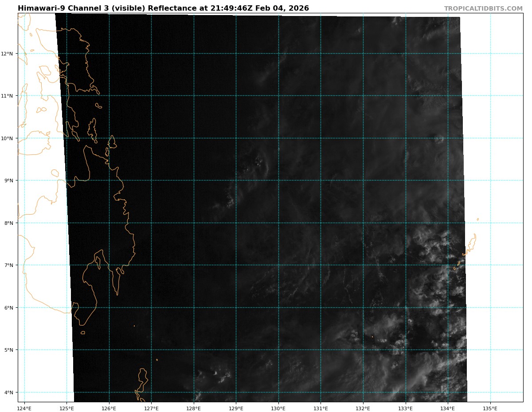Click the 133°E longitude label
Viewport: 532px width, 412px height.
click(405, 408)
